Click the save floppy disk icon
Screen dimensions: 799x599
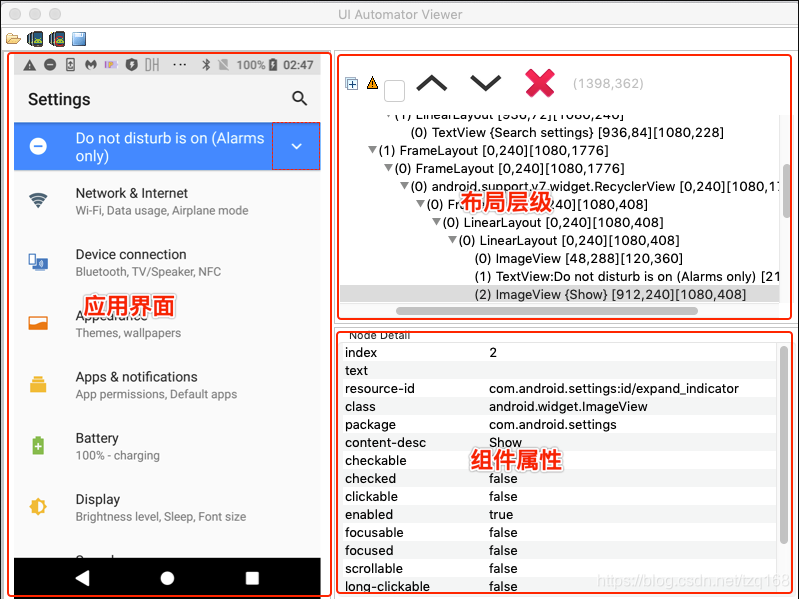79,39
